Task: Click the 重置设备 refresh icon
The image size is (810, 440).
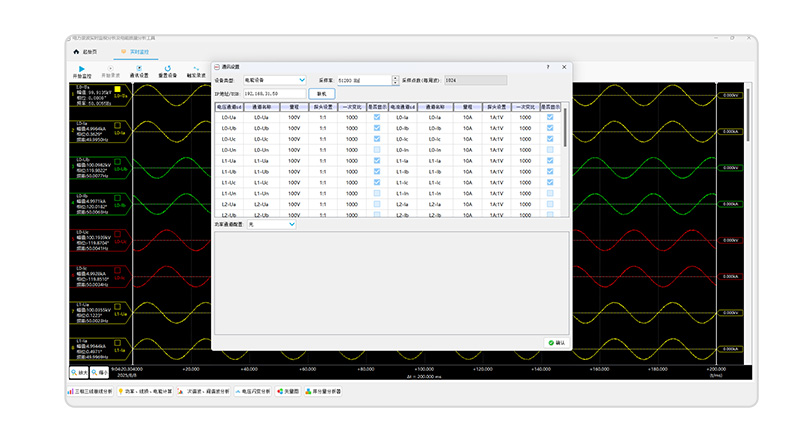Action: click(168, 68)
